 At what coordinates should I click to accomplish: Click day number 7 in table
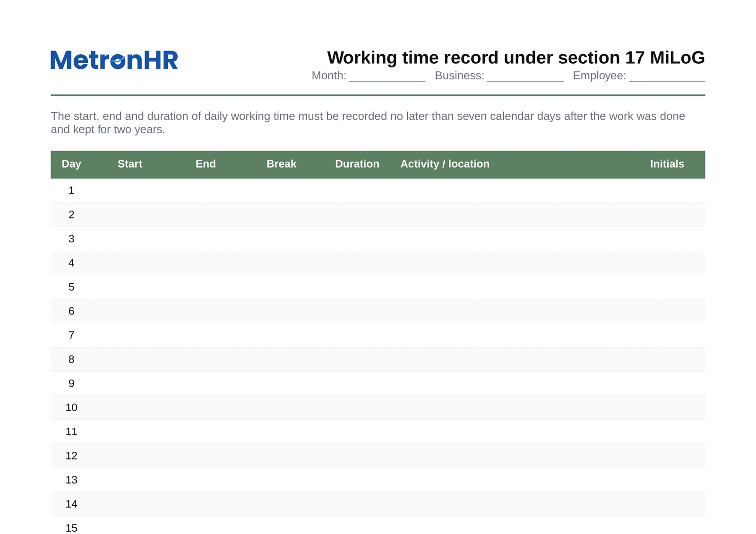pos(71,335)
